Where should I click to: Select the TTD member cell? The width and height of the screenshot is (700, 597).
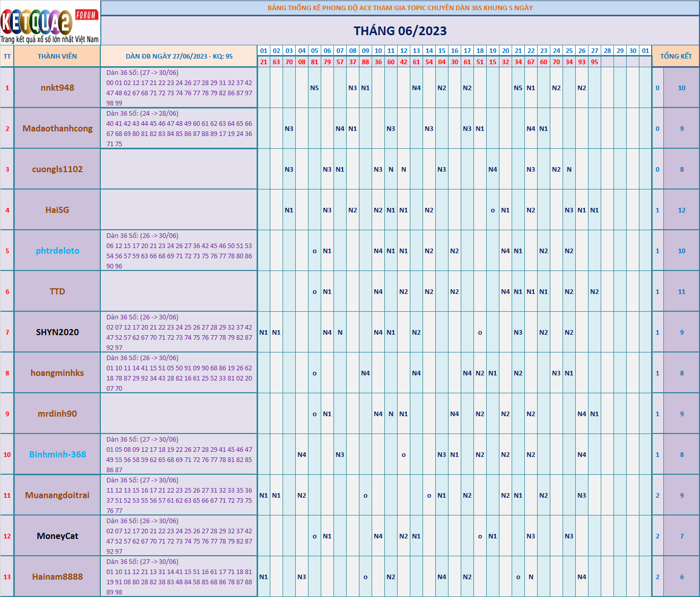point(58,291)
